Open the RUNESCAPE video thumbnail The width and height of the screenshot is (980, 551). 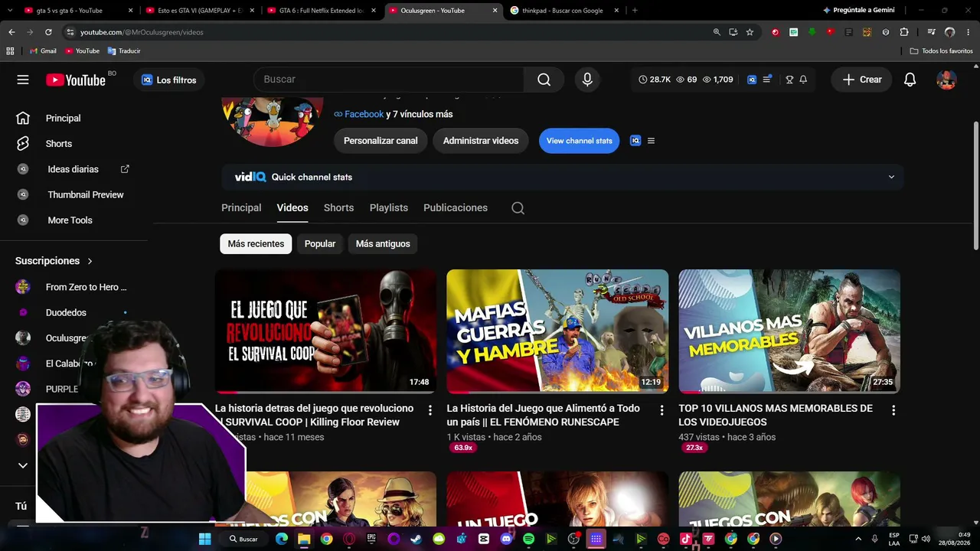click(x=557, y=331)
